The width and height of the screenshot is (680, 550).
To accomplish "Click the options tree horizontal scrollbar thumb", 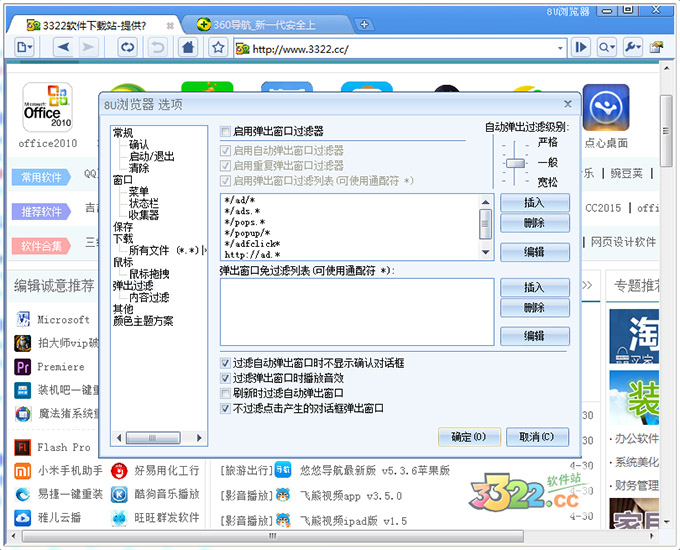I will pos(153,438).
